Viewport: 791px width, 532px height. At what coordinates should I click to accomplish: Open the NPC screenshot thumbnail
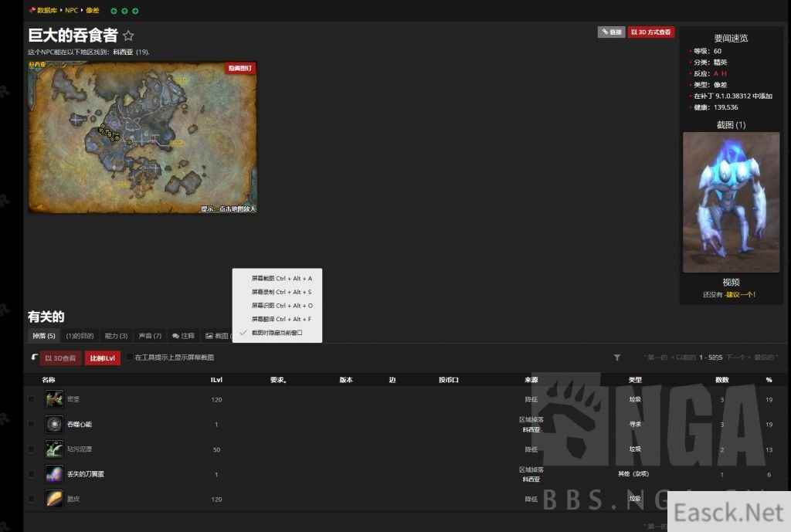click(x=731, y=202)
